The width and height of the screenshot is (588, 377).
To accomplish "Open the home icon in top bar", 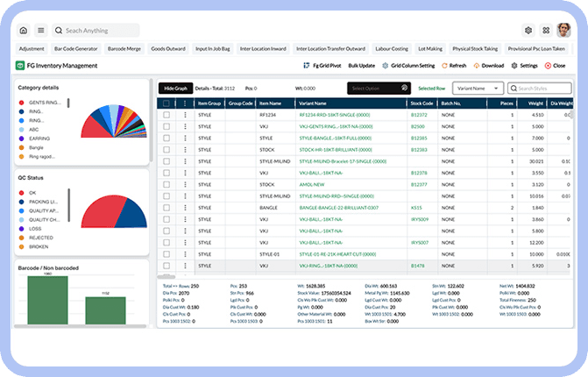I will click(x=24, y=31).
